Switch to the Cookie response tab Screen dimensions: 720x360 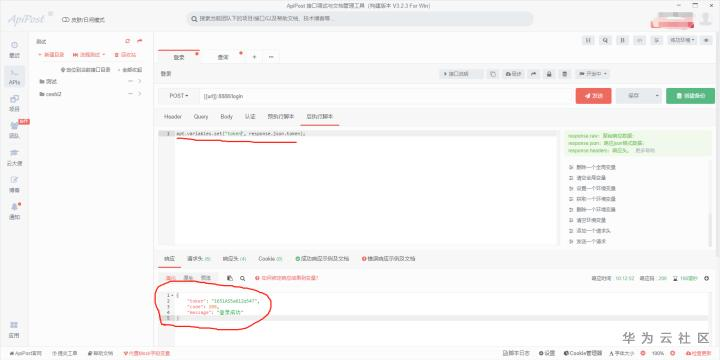(x=270, y=259)
